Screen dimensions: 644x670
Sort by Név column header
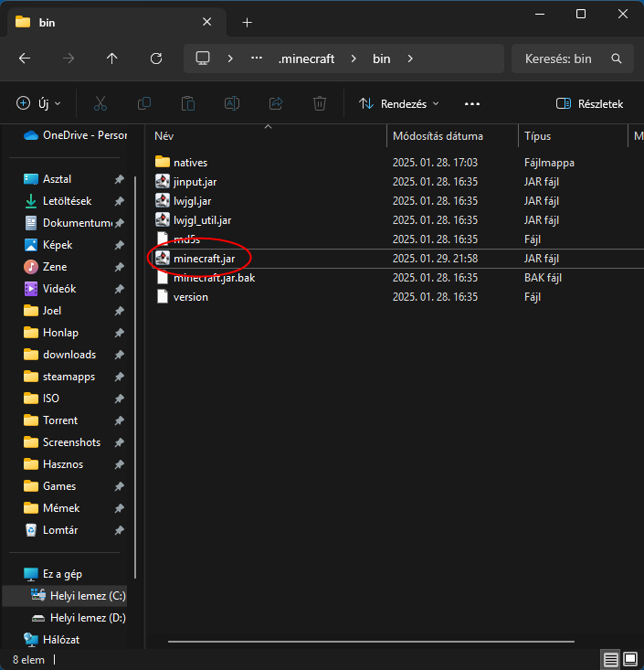164,136
